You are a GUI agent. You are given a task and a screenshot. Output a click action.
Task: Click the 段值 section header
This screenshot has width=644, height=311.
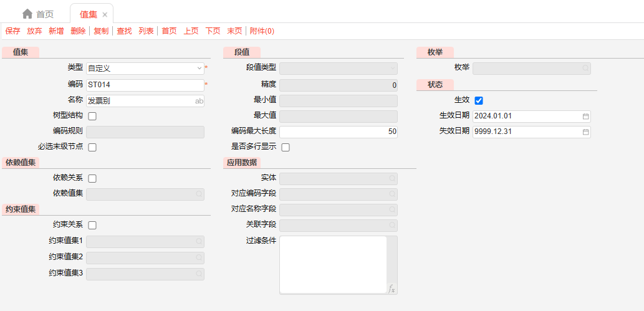click(241, 52)
